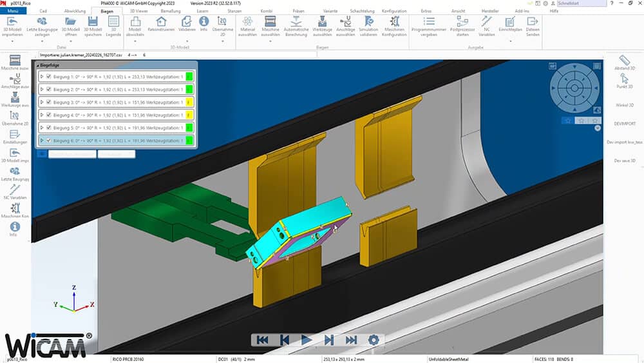Click the Einrichteplan icon
The height and width of the screenshot is (363, 644).
point(510,21)
